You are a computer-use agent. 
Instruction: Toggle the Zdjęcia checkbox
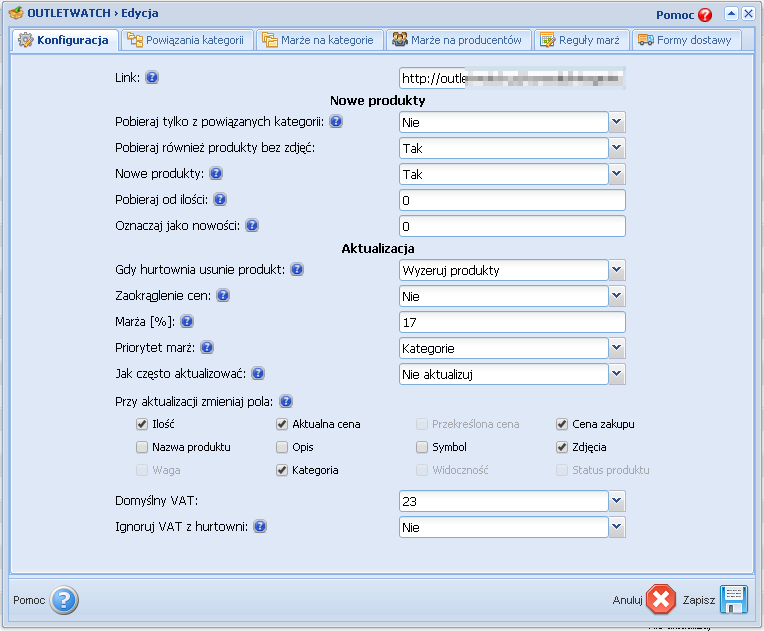point(562,447)
